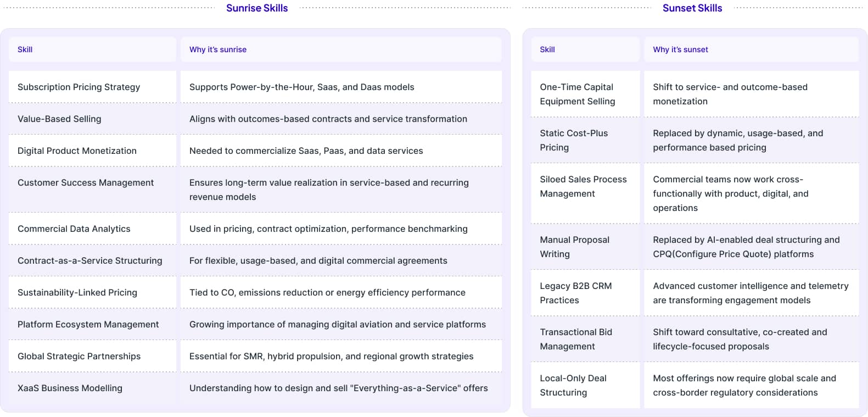Select 'Transactional Bid Management' cell
868x417 pixels.
point(585,339)
